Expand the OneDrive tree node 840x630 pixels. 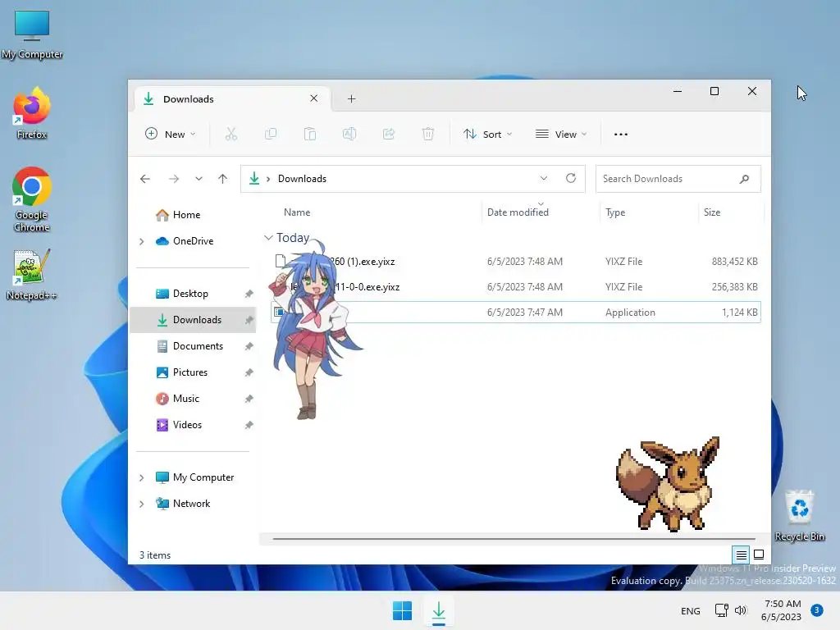141,242
